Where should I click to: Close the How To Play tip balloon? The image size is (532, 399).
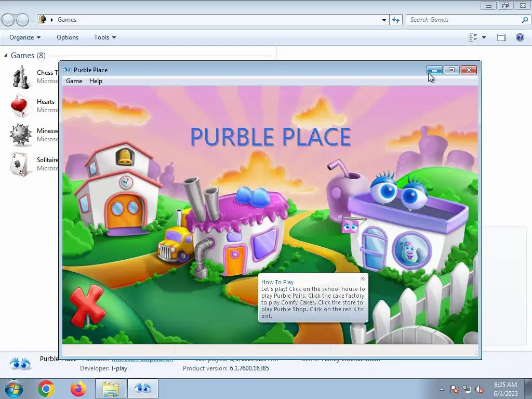coord(362,278)
